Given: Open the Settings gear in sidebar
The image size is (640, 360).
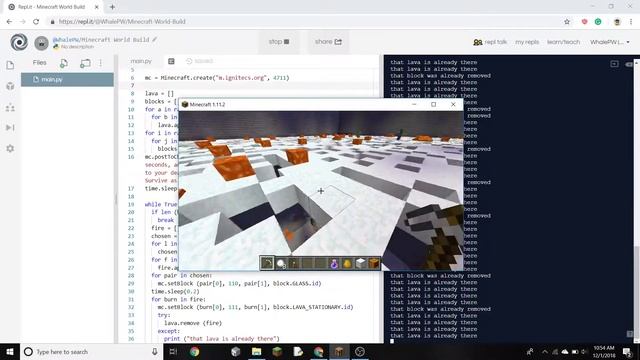Looking at the screenshot, I should tap(10, 149).
